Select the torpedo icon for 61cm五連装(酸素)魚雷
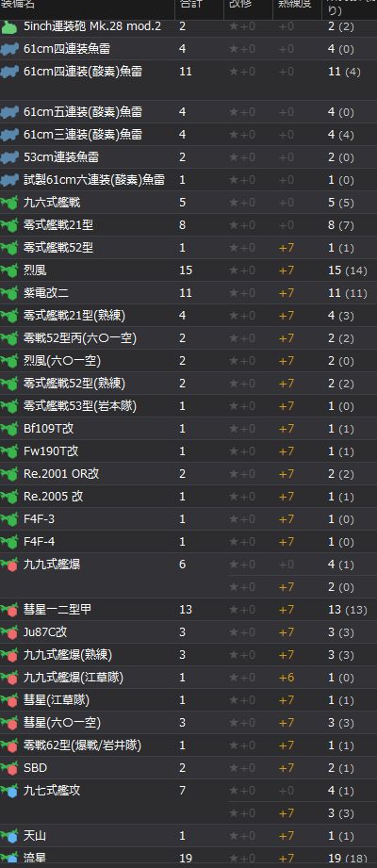The height and width of the screenshot is (868, 377). [8, 112]
